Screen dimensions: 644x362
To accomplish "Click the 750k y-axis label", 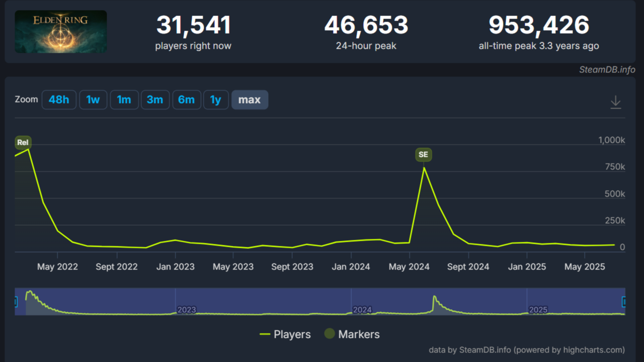I will 615,167.
